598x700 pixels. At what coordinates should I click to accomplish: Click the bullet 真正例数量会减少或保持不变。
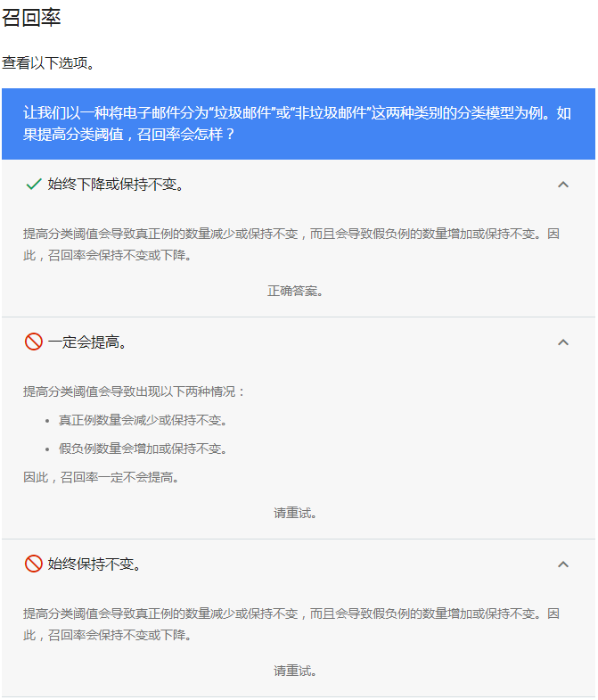tap(143, 420)
